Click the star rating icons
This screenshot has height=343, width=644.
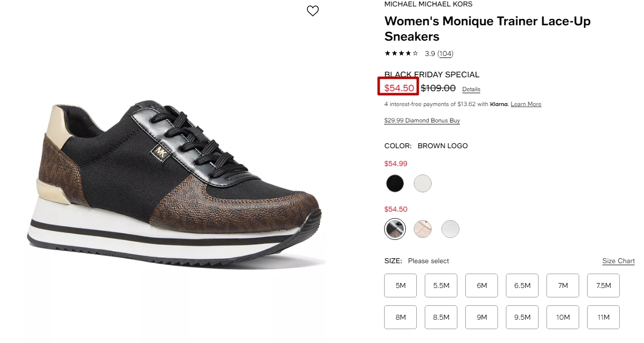[x=401, y=54]
